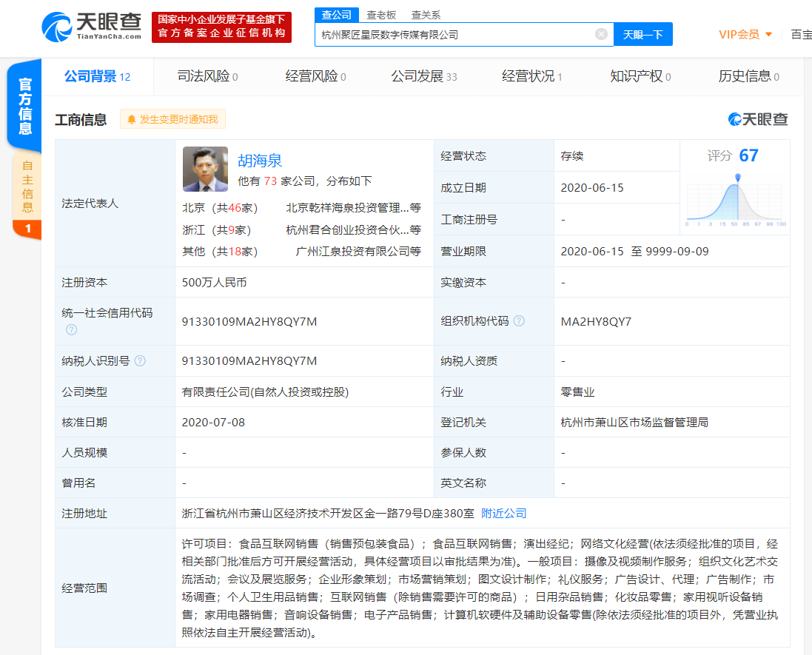Click 发生变更时通知我 notification button
The height and width of the screenshot is (655, 812).
click(x=172, y=119)
